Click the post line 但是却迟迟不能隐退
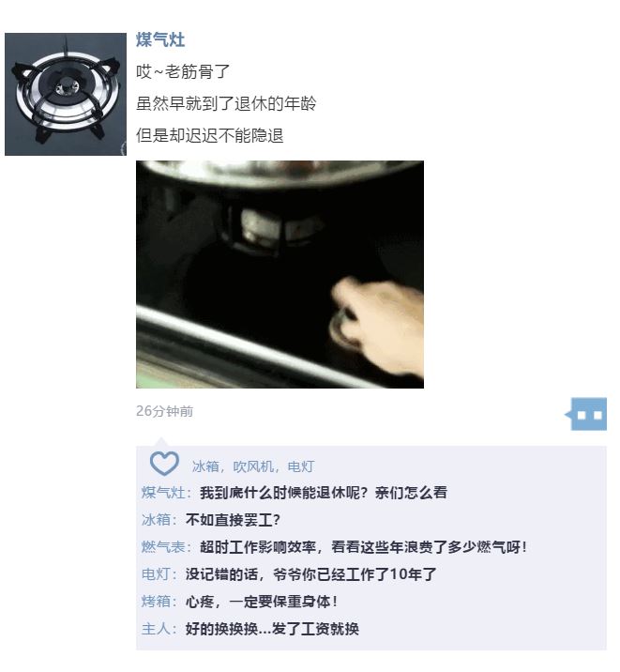Image resolution: width=620 pixels, height=672 pixels. [x=210, y=135]
